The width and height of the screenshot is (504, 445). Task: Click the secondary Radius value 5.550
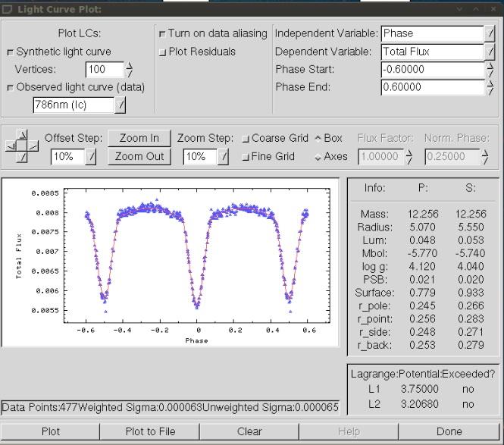[x=471, y=227]
